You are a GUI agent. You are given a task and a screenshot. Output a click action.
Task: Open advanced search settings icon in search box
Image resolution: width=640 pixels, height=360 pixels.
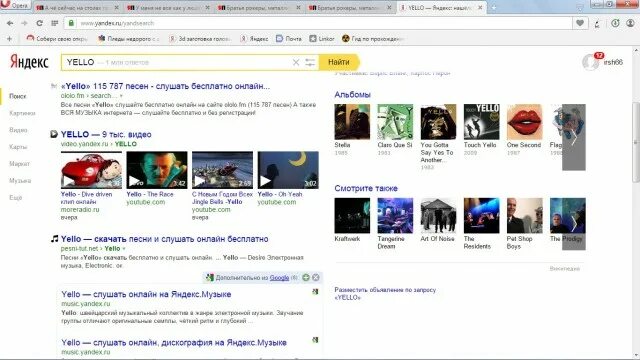click(x=310, y=62)
